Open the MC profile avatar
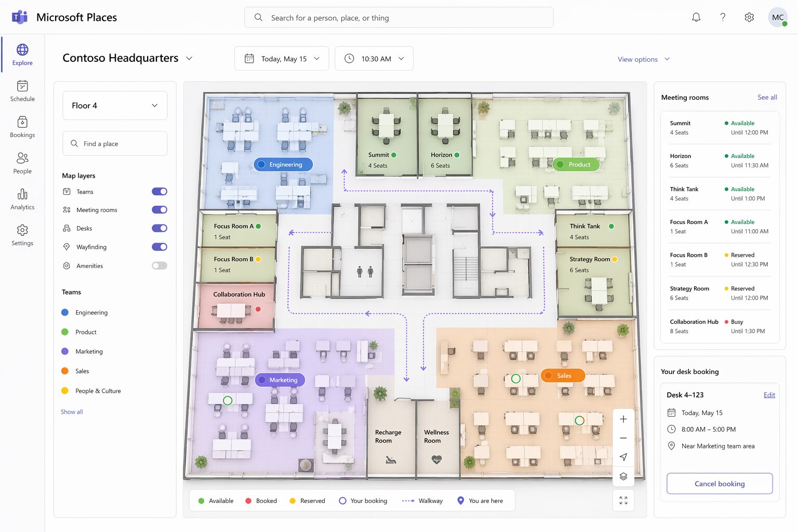The image size is (798, 532). point(778,17)
